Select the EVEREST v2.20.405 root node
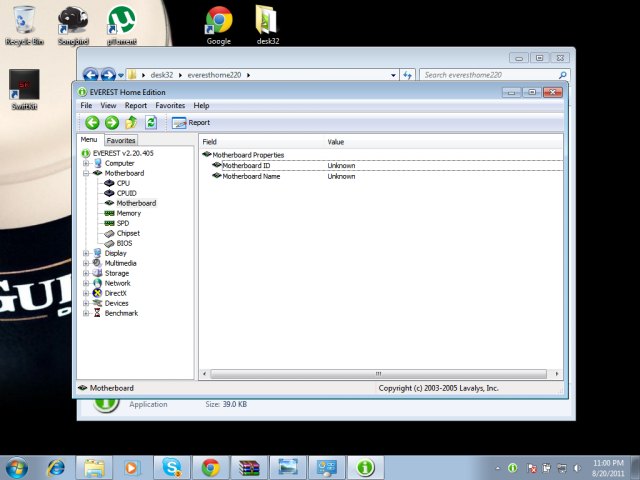This screenshot has width=640, height=480. coord(123,153)
